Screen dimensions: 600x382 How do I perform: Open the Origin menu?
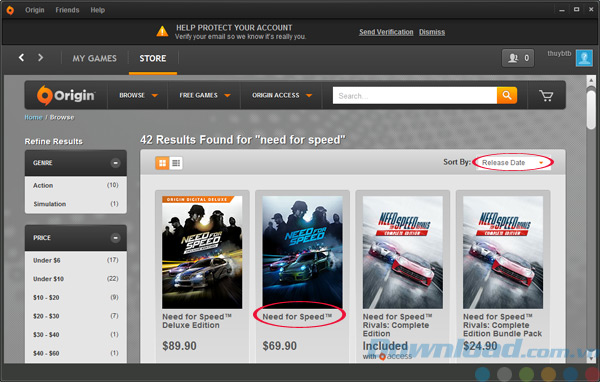coord(35,10)
